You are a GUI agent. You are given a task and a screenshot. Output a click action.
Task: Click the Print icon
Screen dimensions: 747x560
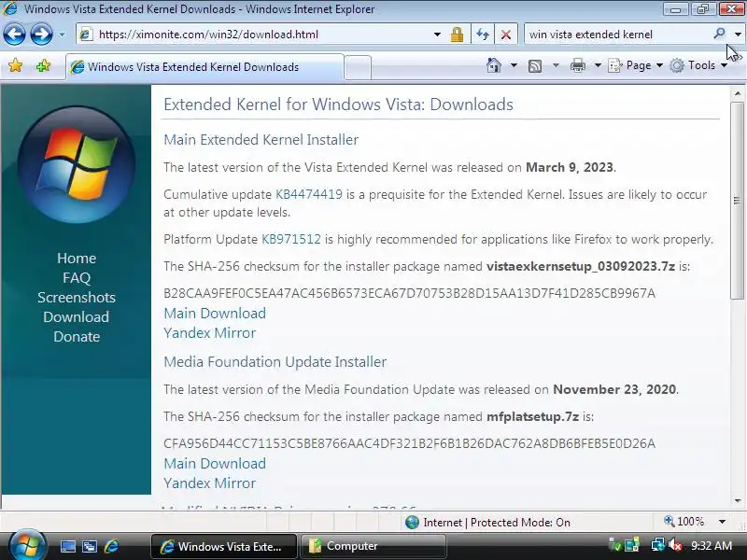tap(577, 65)
